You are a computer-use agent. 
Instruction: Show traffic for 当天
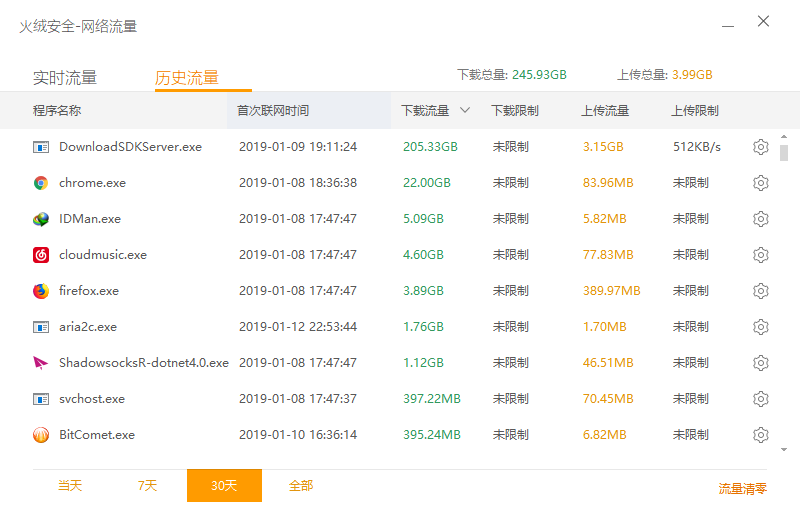click(x=70, y=486)
